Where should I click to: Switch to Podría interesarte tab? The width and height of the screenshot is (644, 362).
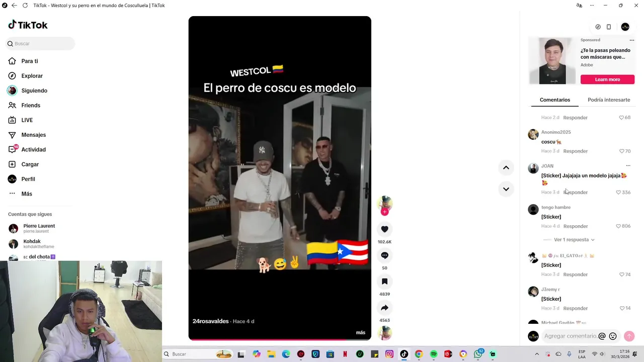pos(609,100)
